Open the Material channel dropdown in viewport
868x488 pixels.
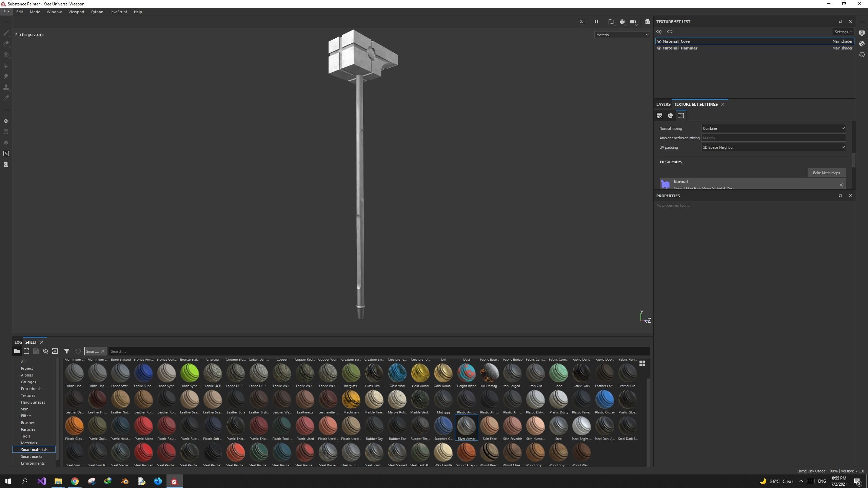point(622,35)
